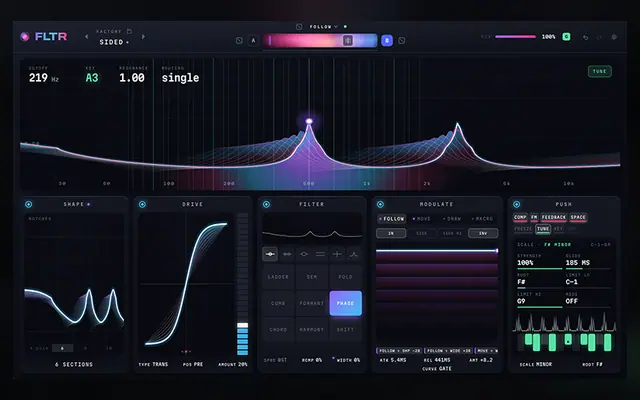
Task: Open the CURVE GATE selector
Action: [437, 369]
